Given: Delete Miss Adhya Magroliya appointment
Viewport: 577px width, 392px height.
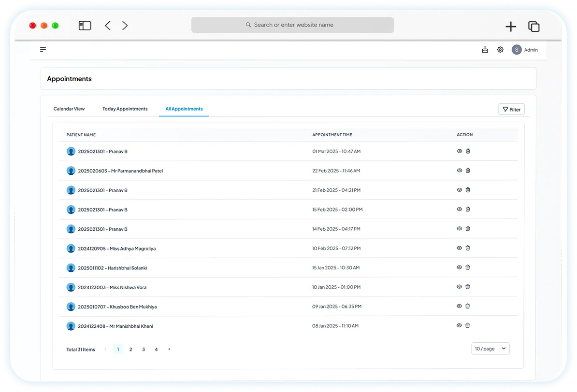Looking at the screenshot, I should click(x=468, y=248).
